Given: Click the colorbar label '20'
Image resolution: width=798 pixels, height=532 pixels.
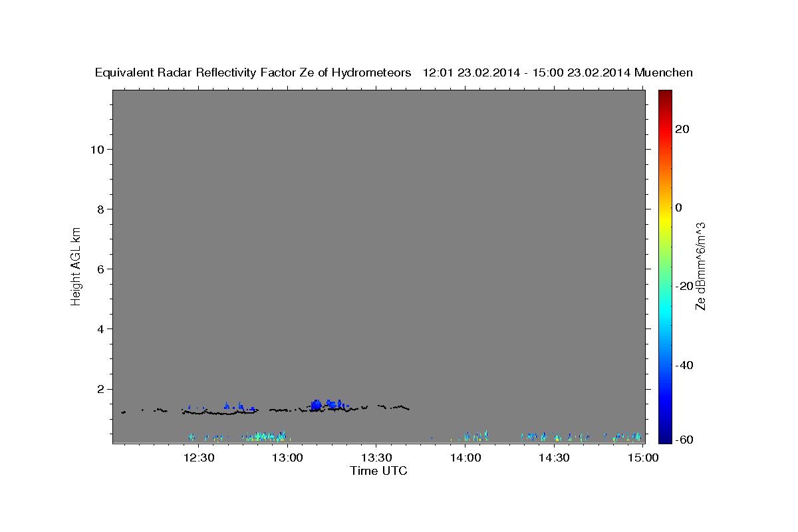Looking at the screenshot, I should click(x=682, y=129).
